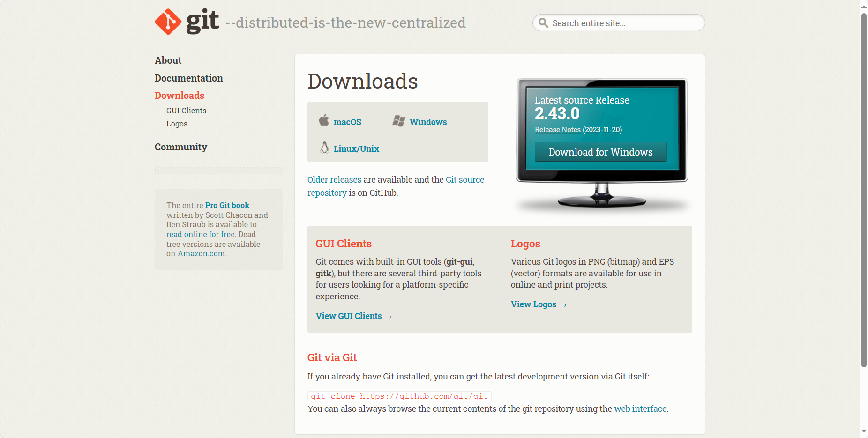Click the monitor graphic showing latest release

[x=602, y=143]
